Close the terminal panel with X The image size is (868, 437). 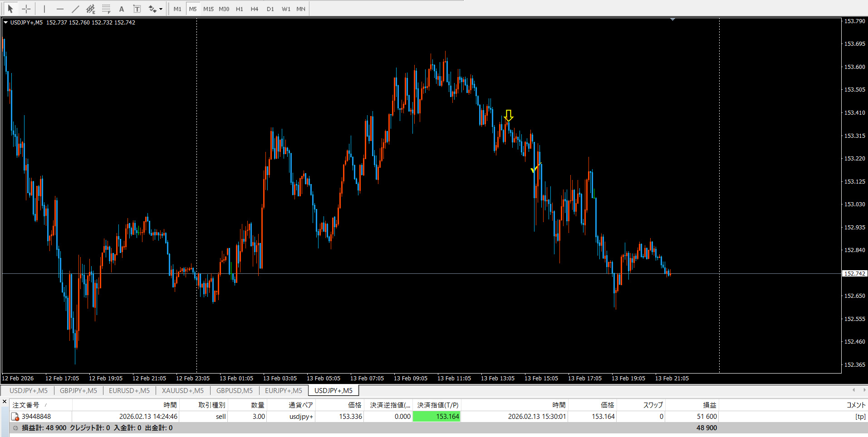tap(5, 402)
